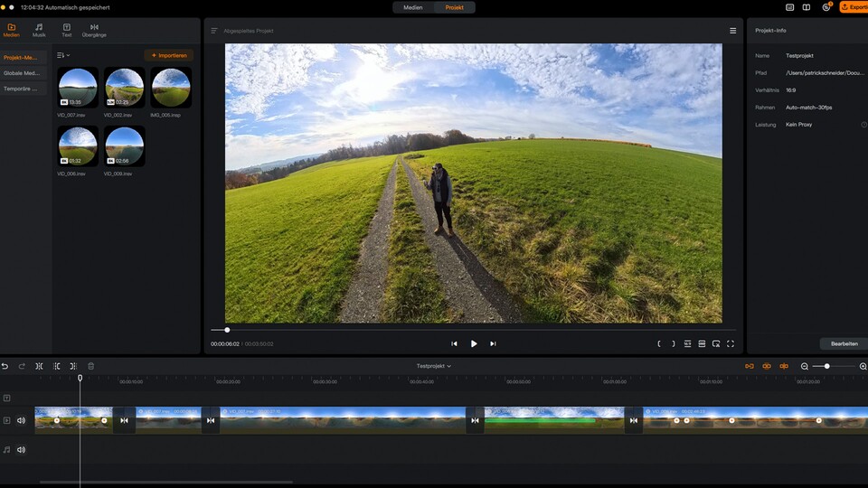Click the aspect ratio 16:9 icon below preview

tap(687, 343)
